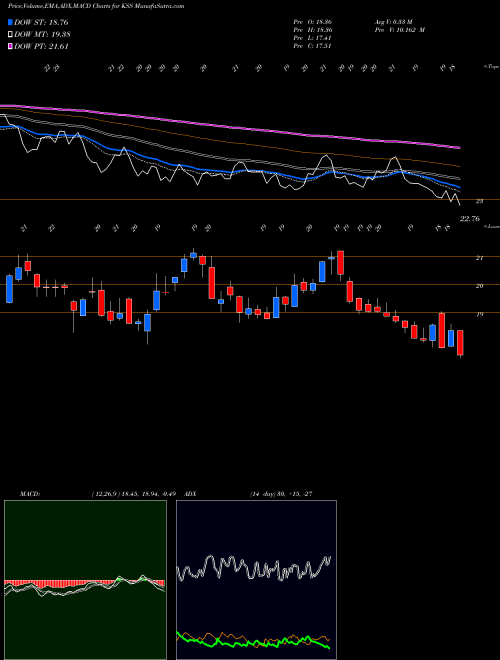Click the 19 price axis label

click(x=479, y=314)
